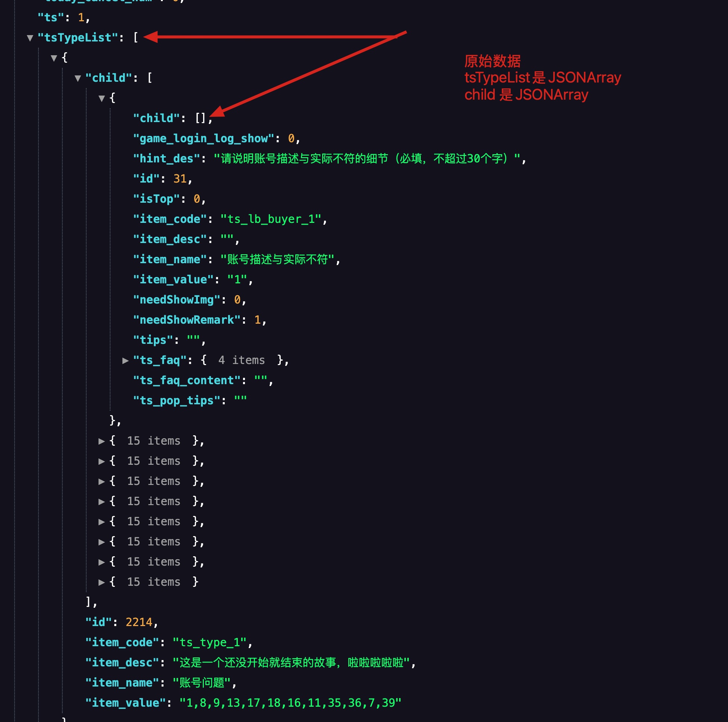The width and height of the screenshot is (728, 722).
Task: Expand the fourth collapsed 15 items object
Action: pos(102,502)
